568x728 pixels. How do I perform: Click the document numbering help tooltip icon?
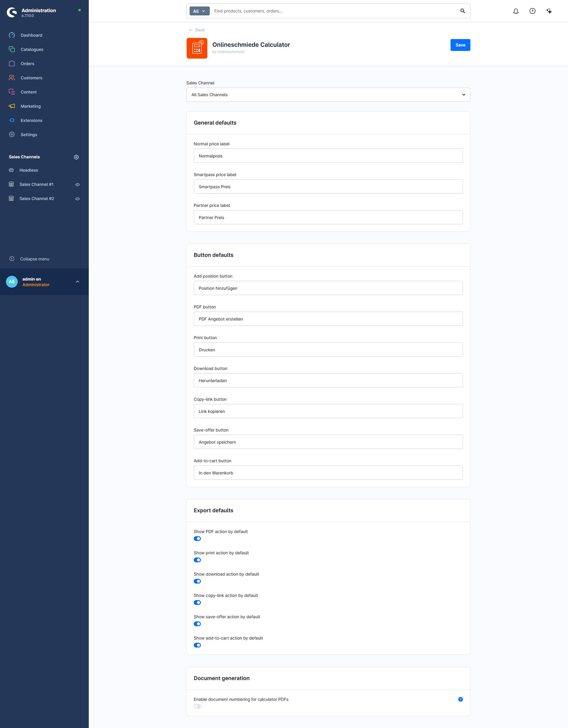pos(460,699)
